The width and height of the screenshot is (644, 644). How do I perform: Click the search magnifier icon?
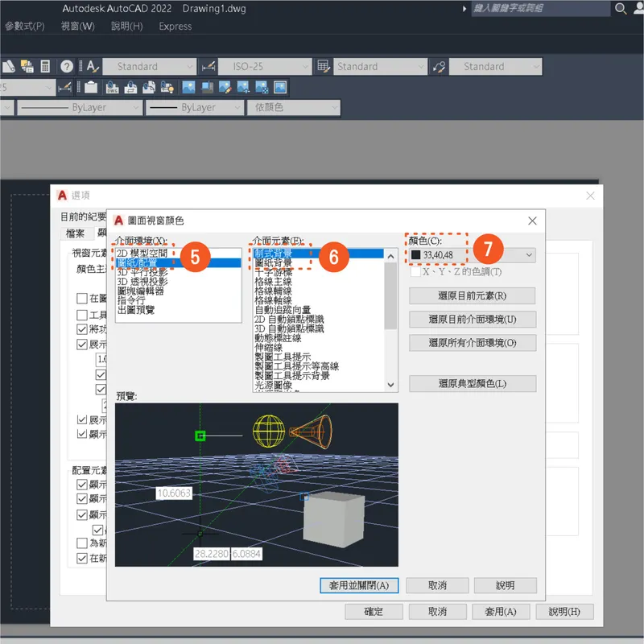coord(621,8)
